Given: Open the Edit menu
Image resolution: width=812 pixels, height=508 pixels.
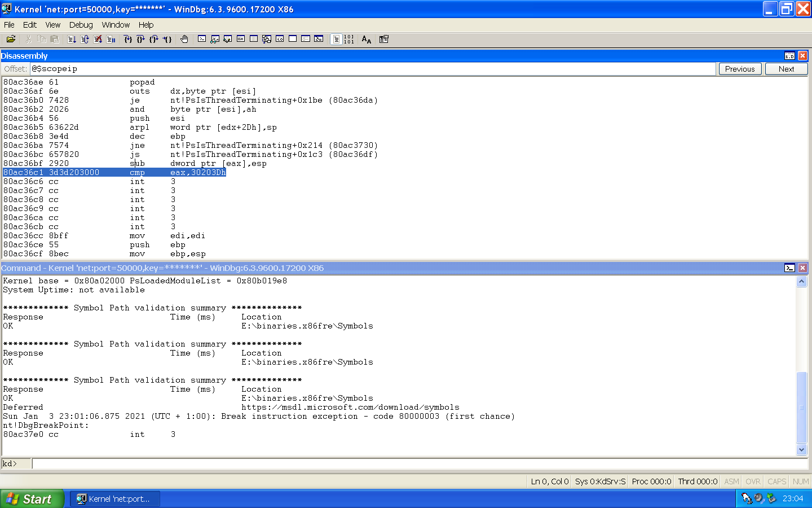Looking at the screenshot, I should [30, 25].
